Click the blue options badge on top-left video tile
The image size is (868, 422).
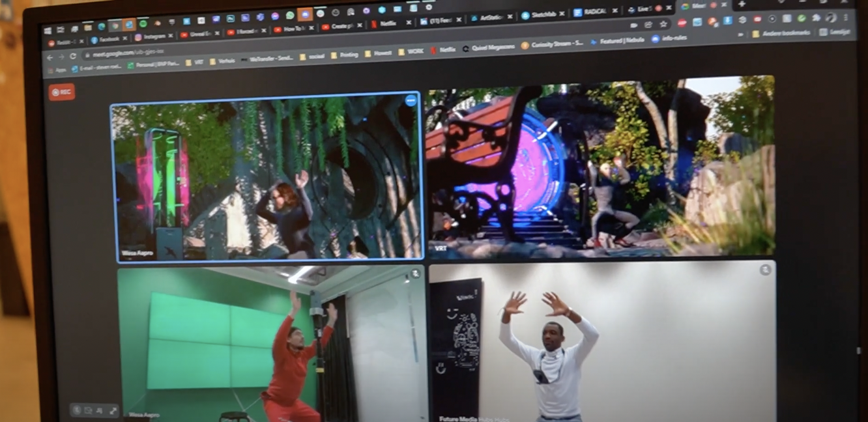click(411, 100)
